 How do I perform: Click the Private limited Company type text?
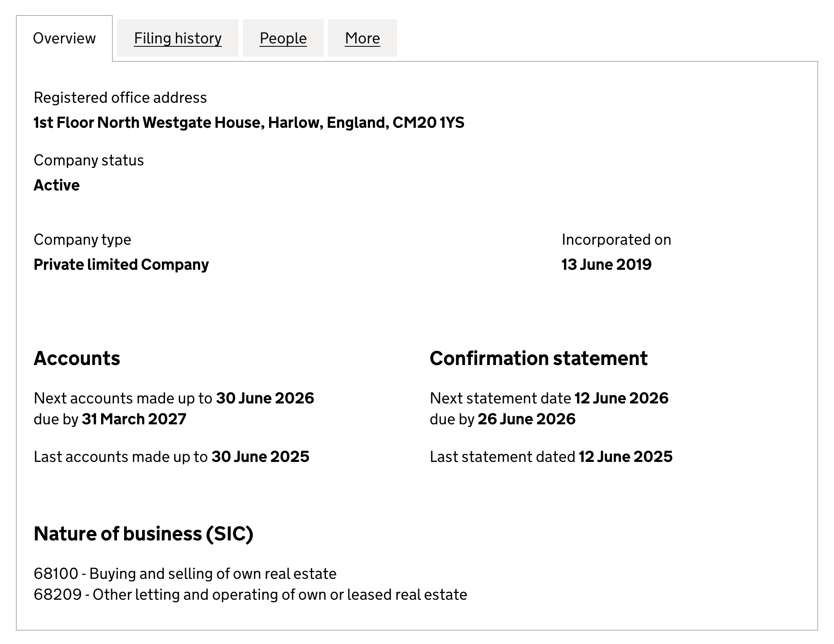(121, 265)
